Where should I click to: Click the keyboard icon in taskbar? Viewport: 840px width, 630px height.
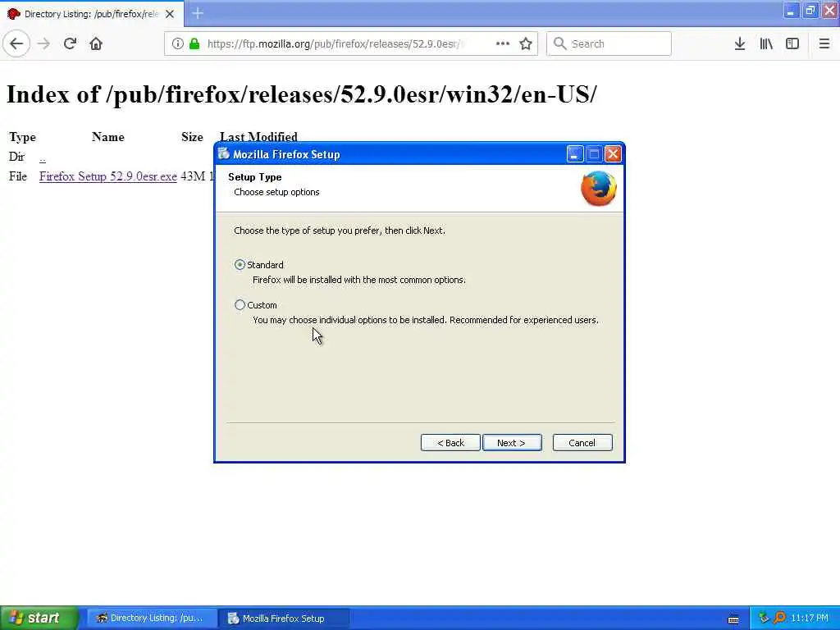click(x=733, y=619)
